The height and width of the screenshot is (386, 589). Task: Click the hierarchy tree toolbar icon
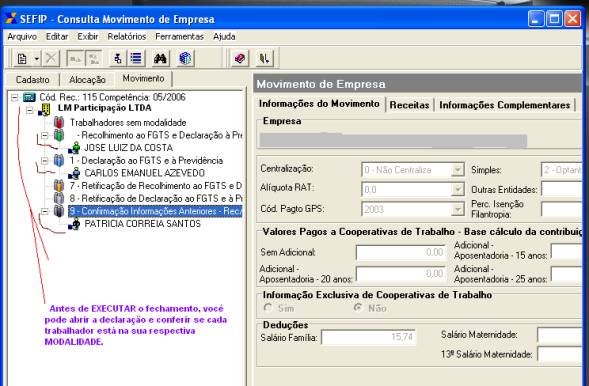point(118,59)
